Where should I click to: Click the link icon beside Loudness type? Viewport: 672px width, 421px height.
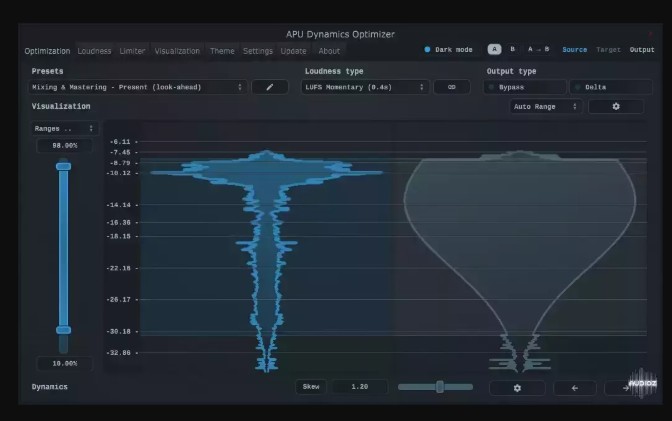click(x=451, y=87)
